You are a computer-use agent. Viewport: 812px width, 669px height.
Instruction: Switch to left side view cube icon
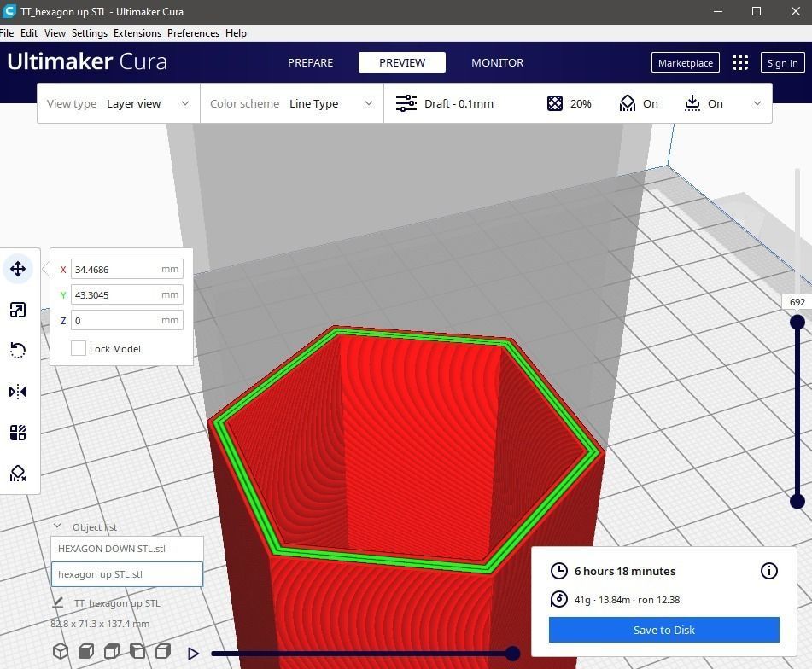pos(137,651)
